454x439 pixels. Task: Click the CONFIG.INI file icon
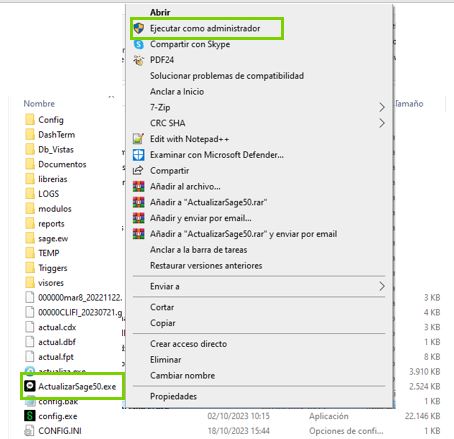click(x=30, y=431)
